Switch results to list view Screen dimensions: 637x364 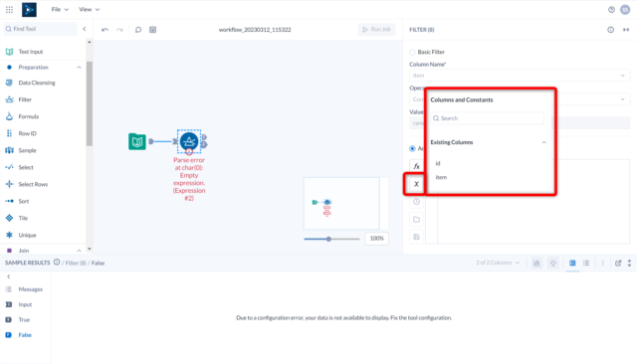click(586, 263)
